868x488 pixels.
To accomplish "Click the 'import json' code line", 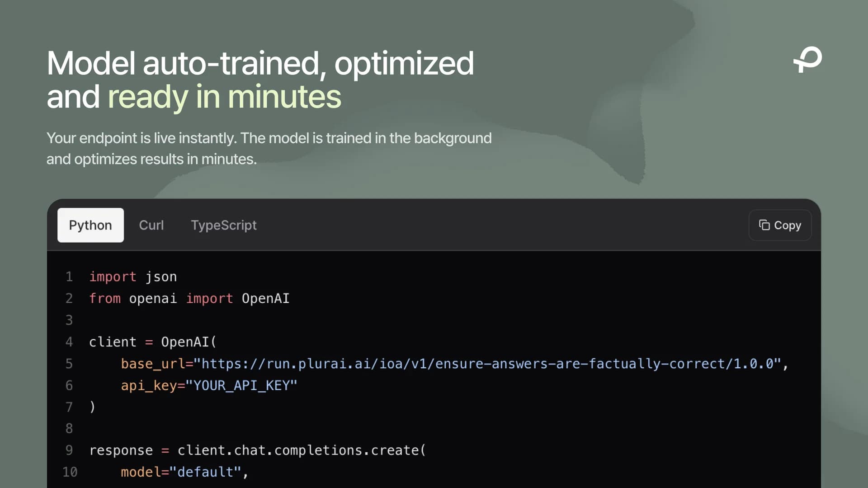I will pyautogui.click(x=133, y=277).
